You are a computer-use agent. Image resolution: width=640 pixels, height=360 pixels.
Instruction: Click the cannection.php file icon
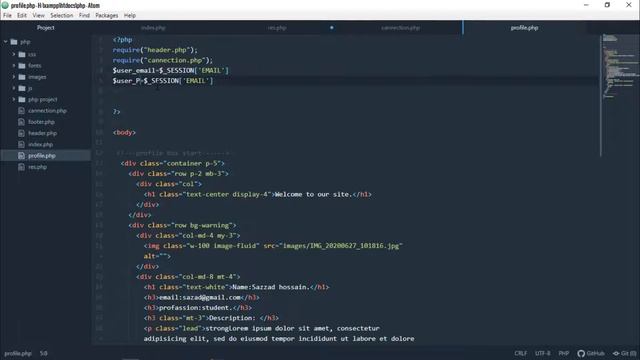[x=22, y=111]
